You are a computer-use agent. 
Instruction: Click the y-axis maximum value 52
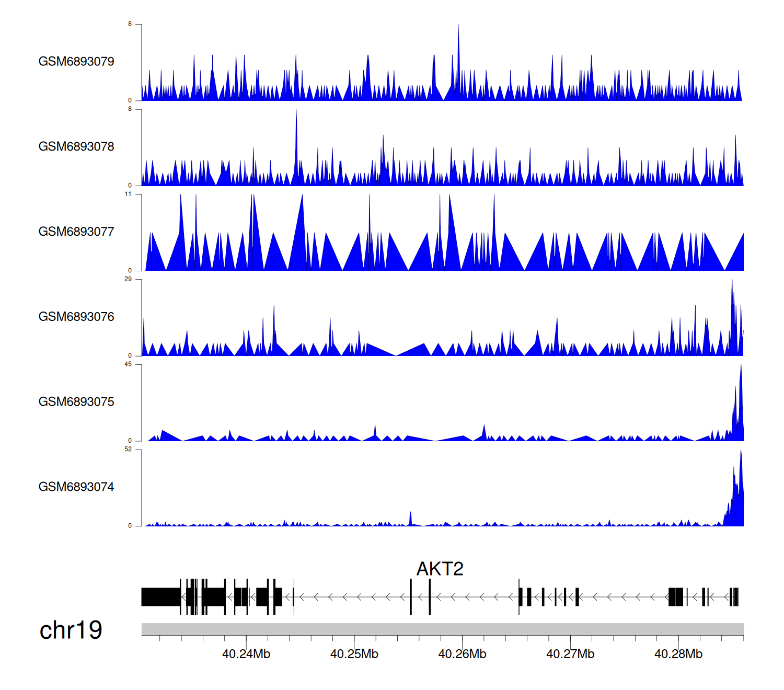[128, 450]
